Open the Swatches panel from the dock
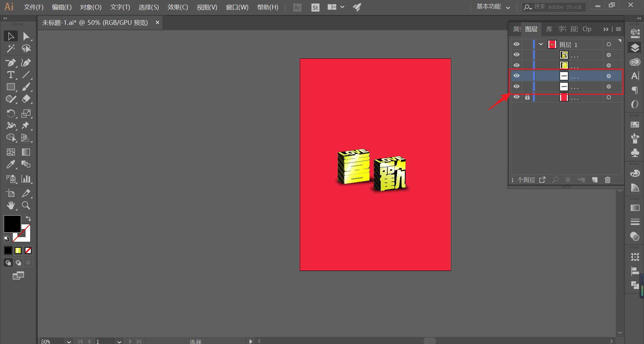 click(x=635, y=125)
